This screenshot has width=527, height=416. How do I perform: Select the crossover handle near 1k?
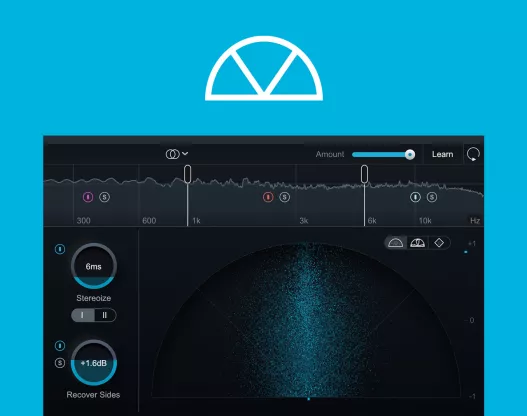[x=188, y=174]
